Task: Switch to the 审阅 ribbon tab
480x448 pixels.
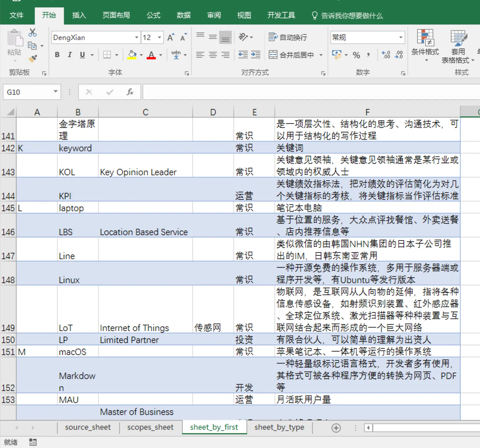Action: [x=214, y=15]
